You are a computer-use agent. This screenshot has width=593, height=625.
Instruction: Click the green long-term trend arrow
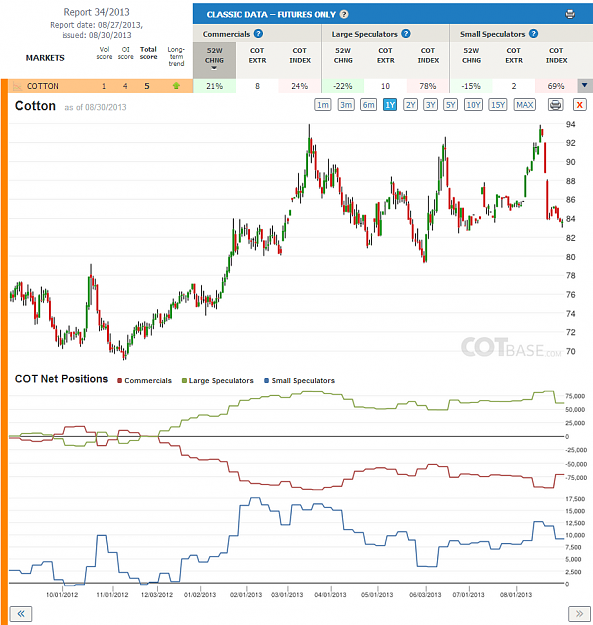point(176,86)
